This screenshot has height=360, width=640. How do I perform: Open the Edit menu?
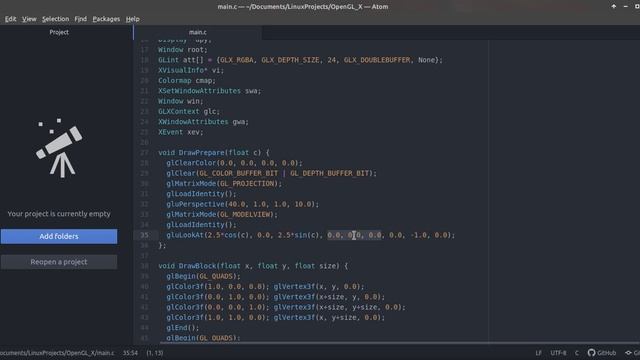tap(11, 19)
